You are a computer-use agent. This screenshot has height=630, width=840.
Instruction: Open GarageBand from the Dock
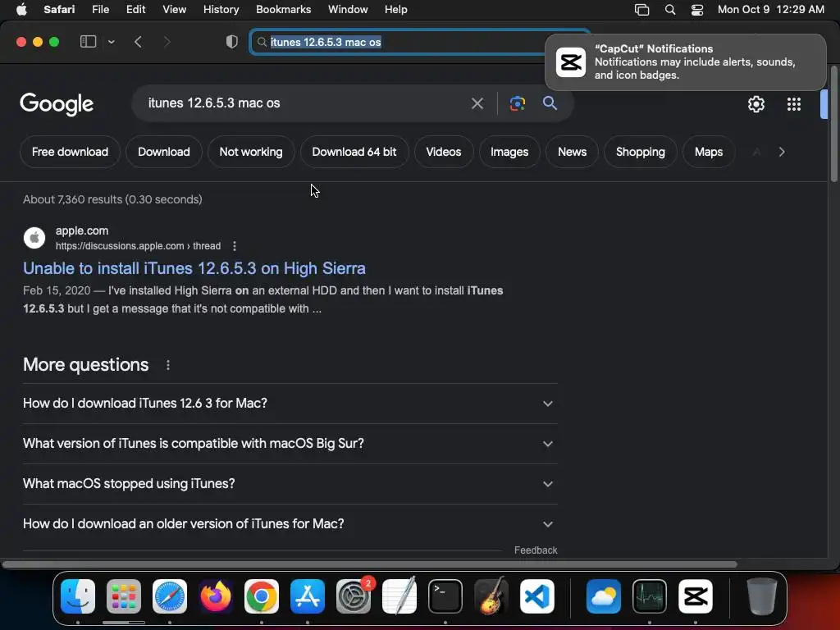point(491,596)
